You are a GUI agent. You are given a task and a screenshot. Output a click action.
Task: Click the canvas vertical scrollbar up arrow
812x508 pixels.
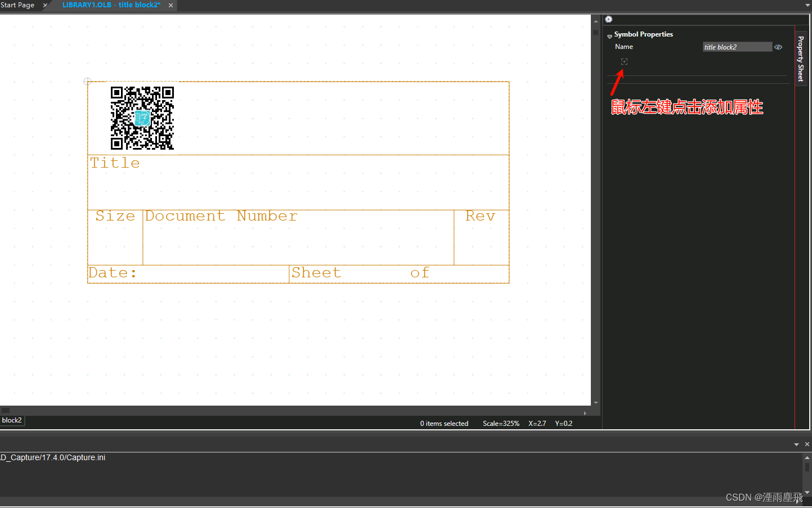coord(596,21)
